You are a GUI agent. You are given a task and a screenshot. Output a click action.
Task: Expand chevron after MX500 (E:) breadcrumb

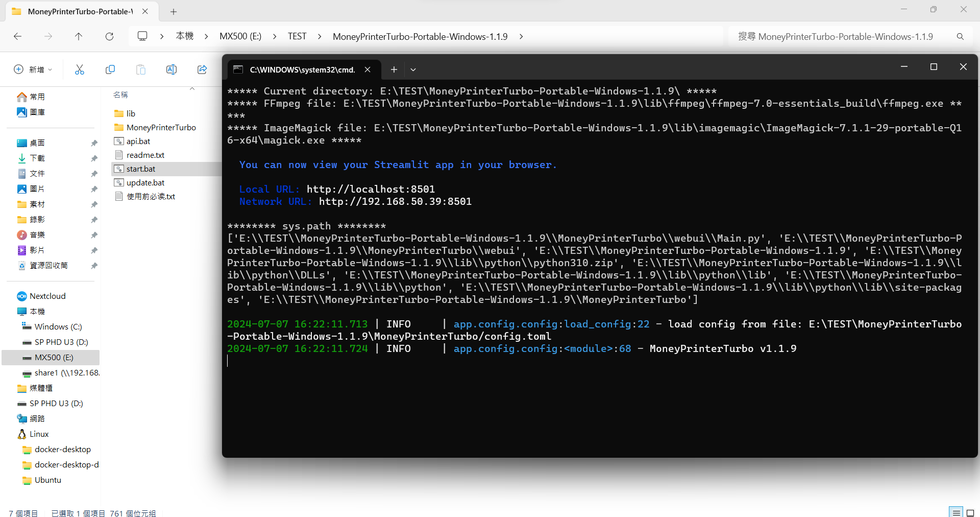tap(275, 36)
